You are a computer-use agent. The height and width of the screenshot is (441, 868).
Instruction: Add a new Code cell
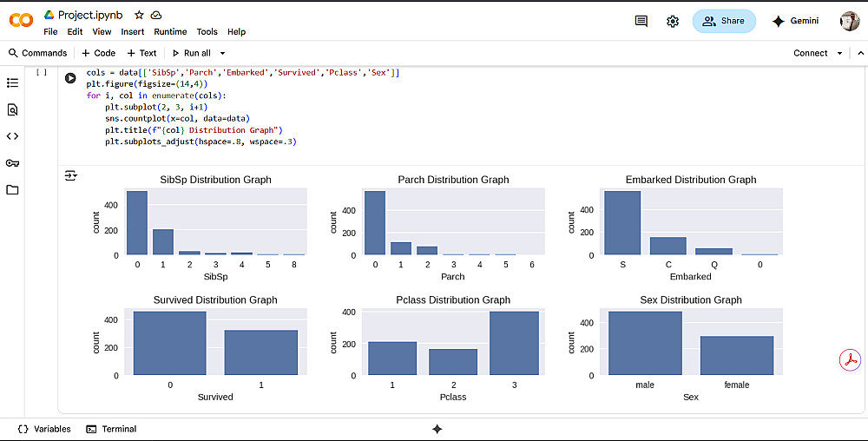[x=99, y=53]
